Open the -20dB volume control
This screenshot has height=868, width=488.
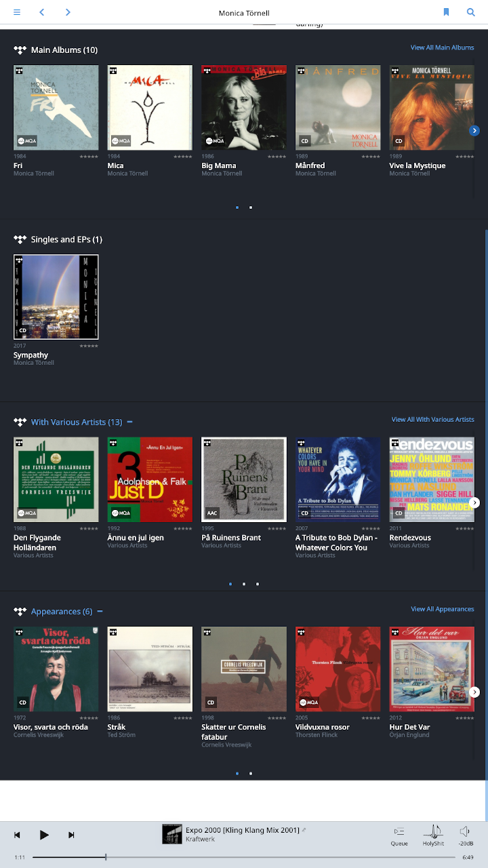pyautogui.click(x=465, y=835)
